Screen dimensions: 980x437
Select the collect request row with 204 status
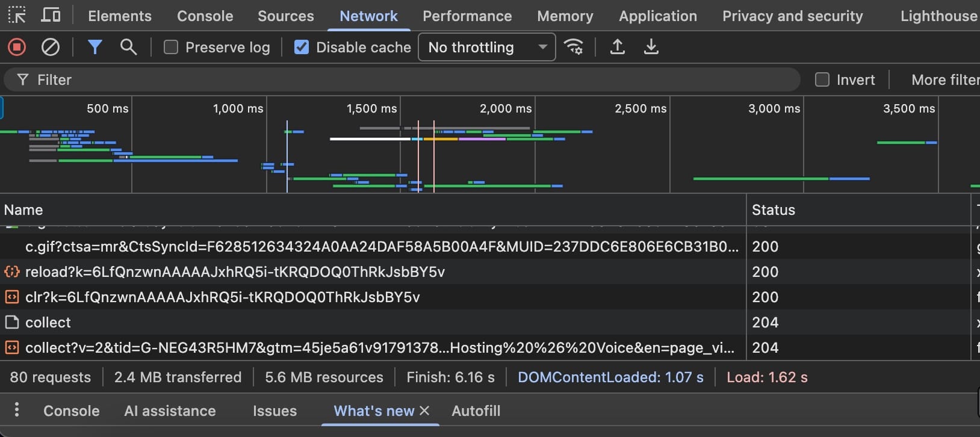pos(48,323)
